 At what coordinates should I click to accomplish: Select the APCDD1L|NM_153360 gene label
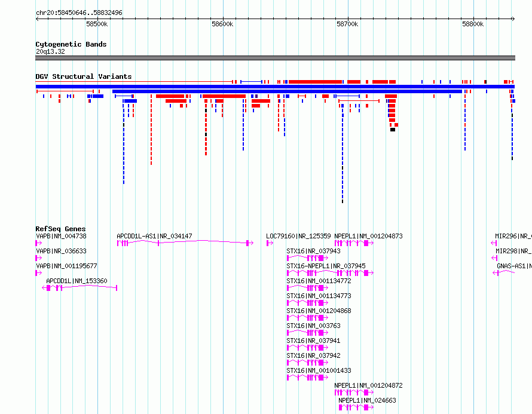[77, 281]
